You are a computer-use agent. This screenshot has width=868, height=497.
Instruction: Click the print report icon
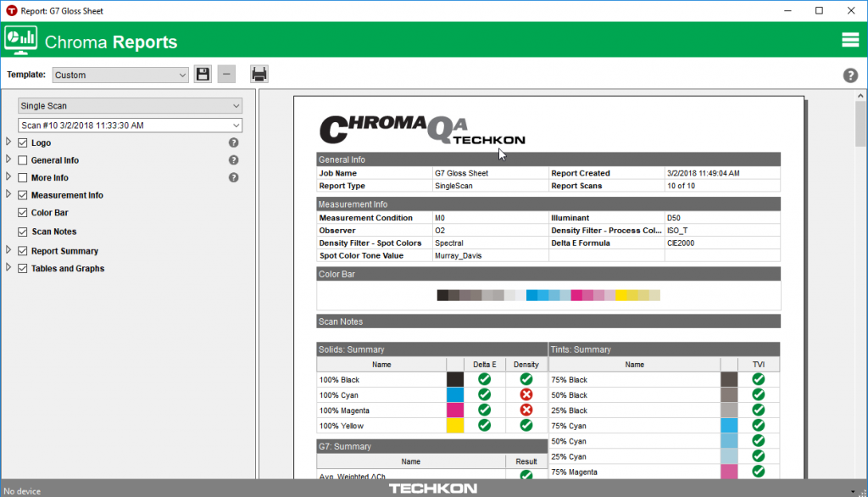tap(259, 75)
